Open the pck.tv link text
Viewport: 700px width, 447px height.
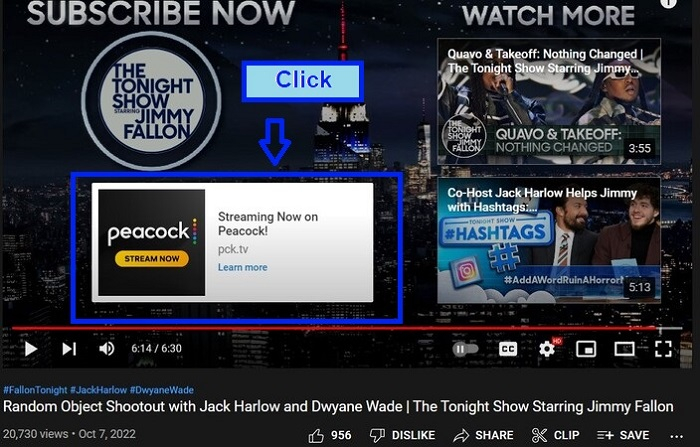(x=233, y=249)
